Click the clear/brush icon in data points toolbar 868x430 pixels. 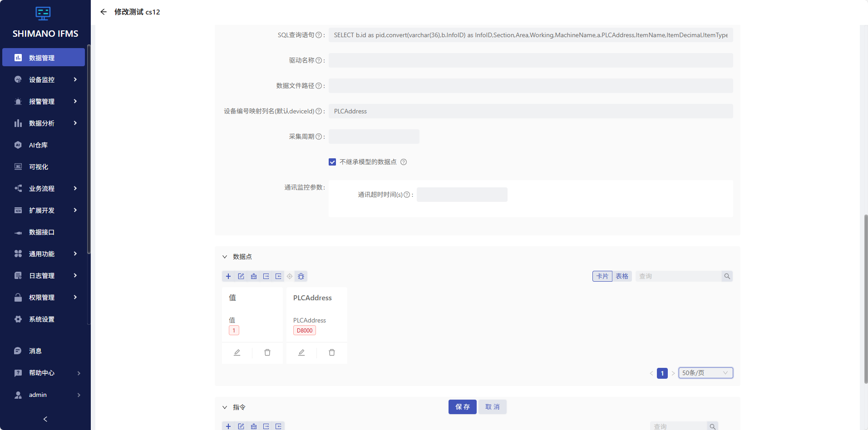tap(253, 276)
